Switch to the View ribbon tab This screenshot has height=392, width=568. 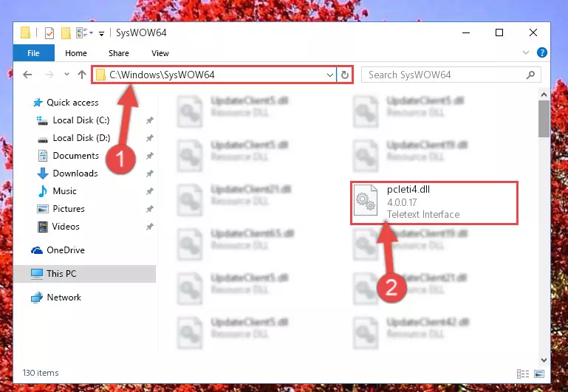160,53
